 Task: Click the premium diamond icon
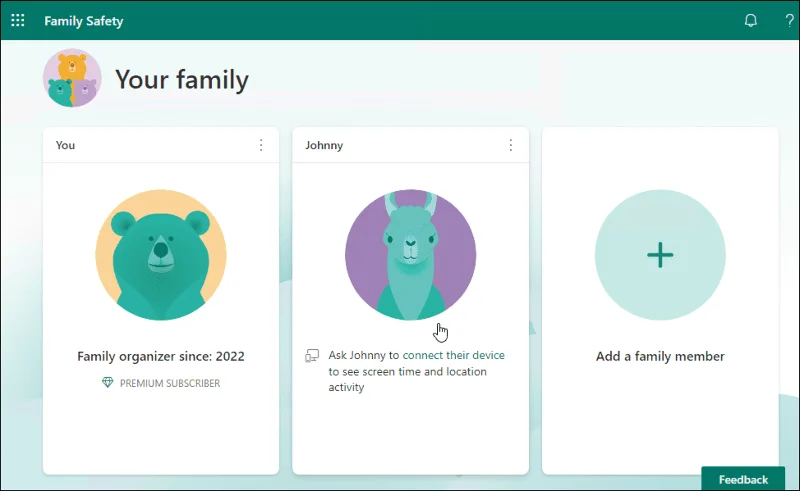pos(108,382)
